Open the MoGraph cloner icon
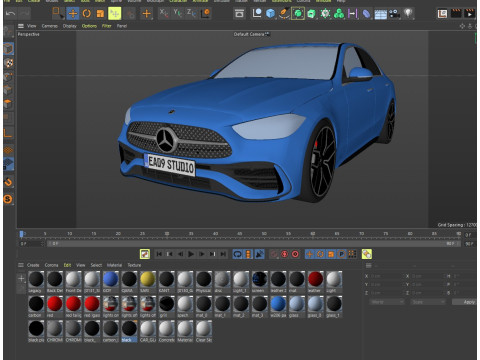Viewport: 480px width, 360px height. point(339,13)
